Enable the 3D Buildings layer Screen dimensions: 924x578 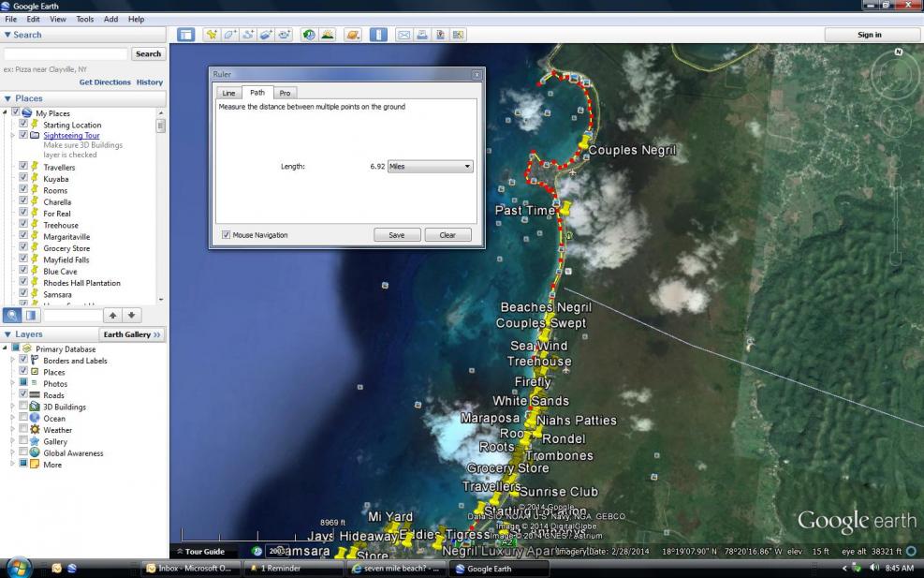23,406
